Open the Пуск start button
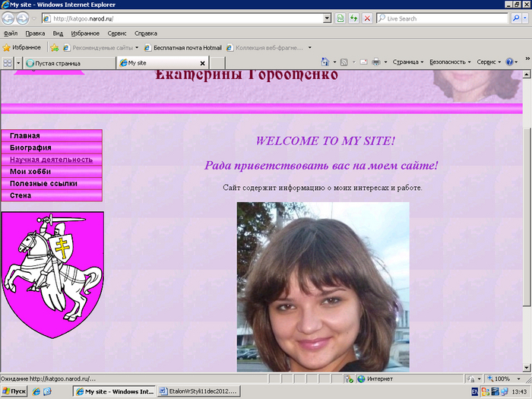This screenshot has height=399, width=532. [14, 391]
